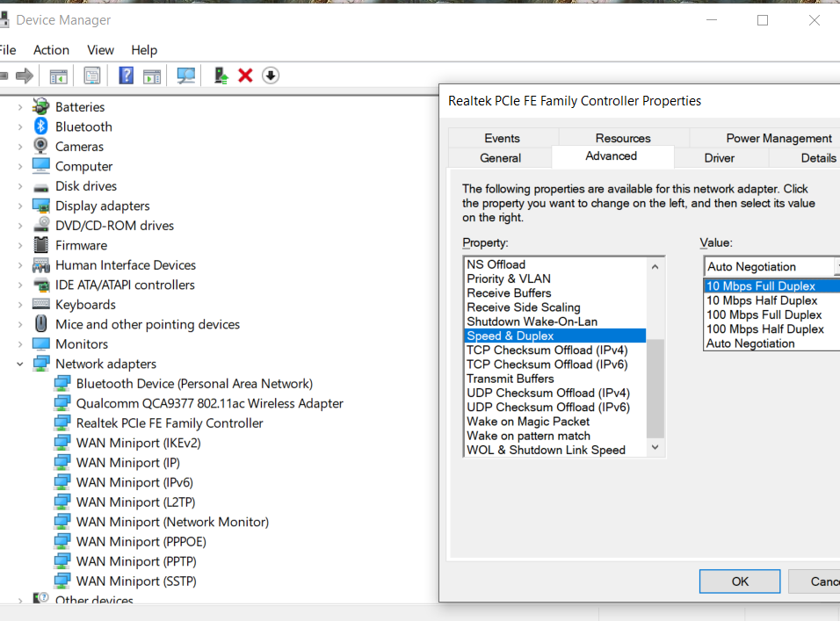Expand the Bluetooth category
840x621 pixels.
(19, 126)
